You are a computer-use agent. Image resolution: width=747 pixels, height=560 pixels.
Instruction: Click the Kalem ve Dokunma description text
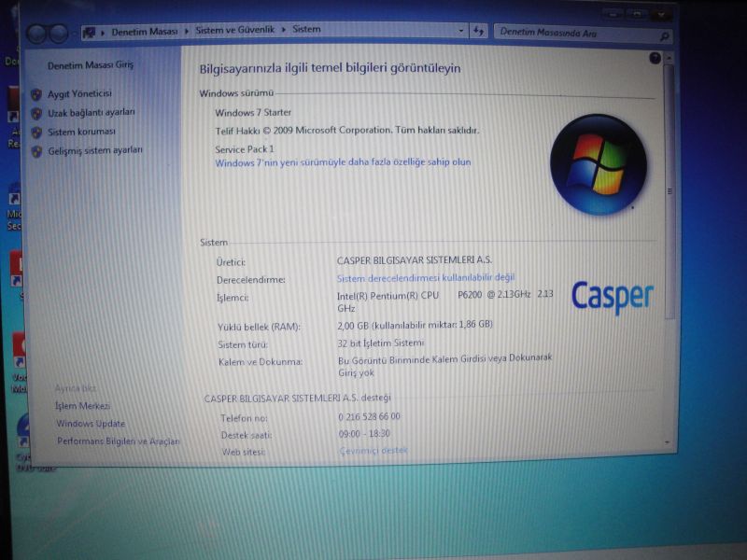[445, 365]
